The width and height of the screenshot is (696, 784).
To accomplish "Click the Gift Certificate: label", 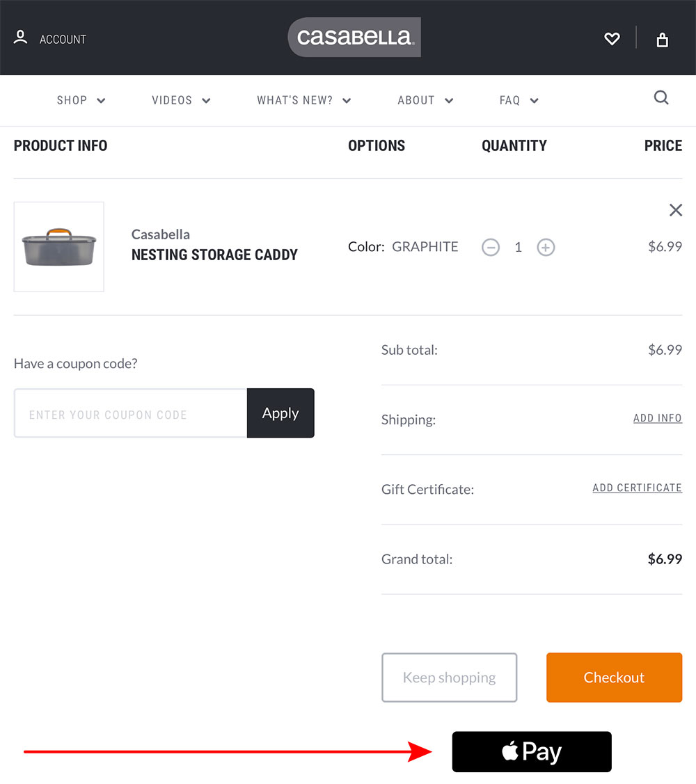I will [x=427, y=490].
